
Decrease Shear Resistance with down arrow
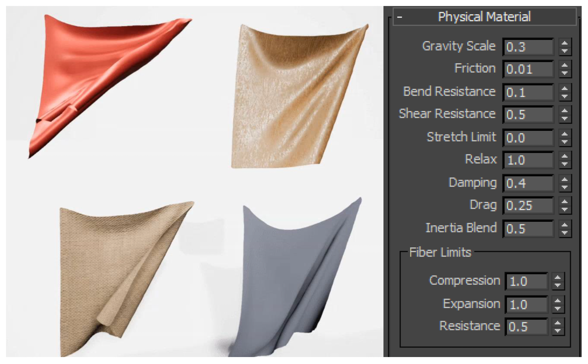point(565,118)
